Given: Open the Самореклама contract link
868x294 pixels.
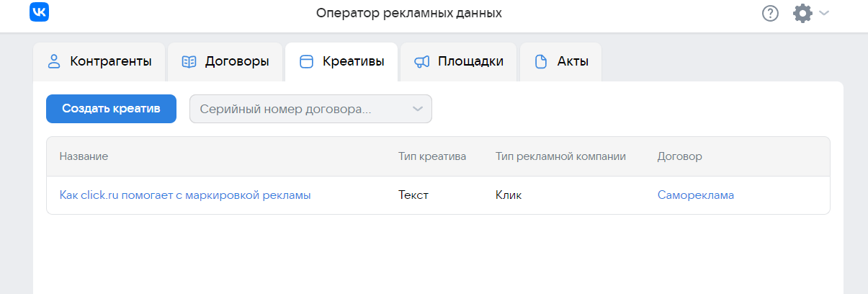Looking at the screenshot, I should point(696,195).
